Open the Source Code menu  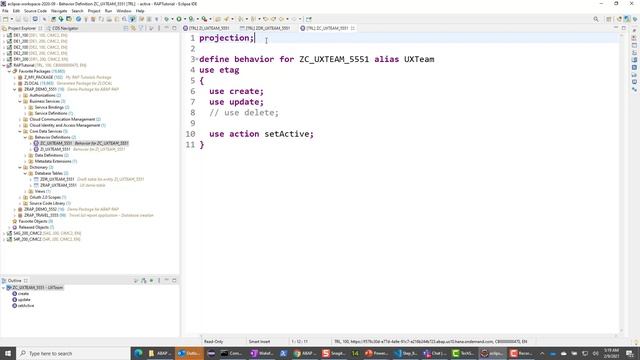[35, 11]
